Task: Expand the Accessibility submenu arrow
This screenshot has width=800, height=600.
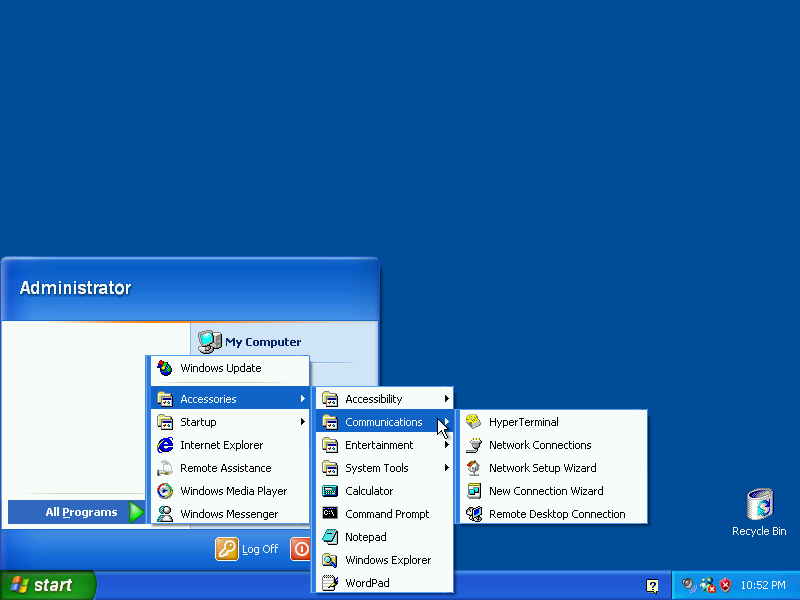Action: 446,398
